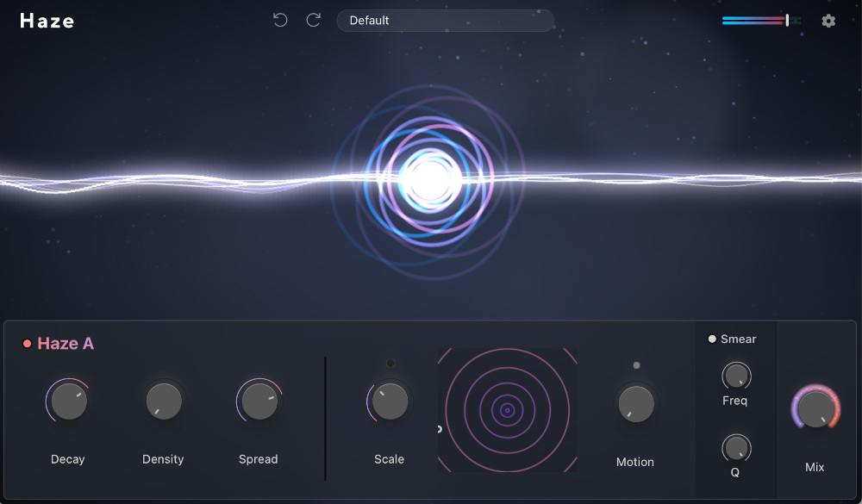Select the Haze A engine label
862x504 pixels.
66,343
